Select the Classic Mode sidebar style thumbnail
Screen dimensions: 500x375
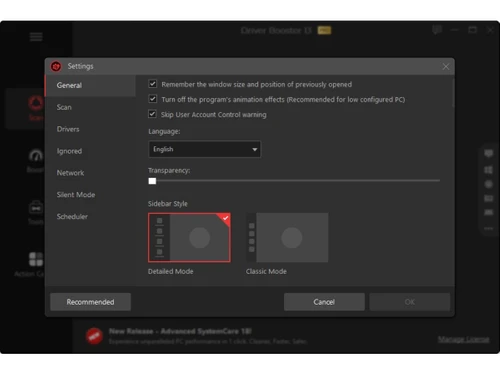pyautogui.click(x=287, y=238)
